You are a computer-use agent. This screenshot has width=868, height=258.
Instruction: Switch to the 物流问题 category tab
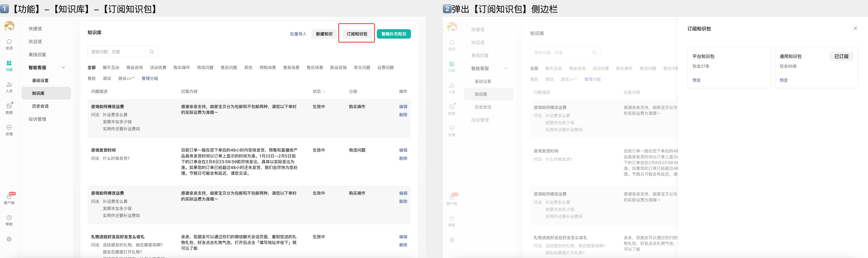[205, 68]
